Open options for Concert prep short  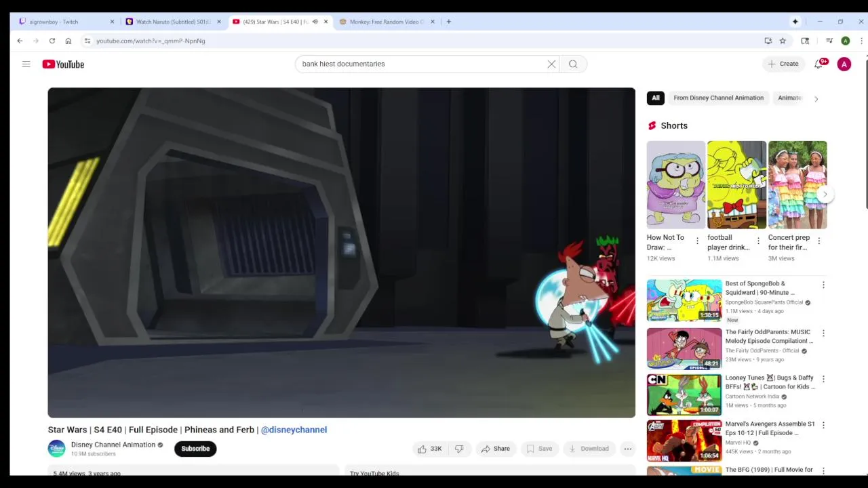click(x=818, y=241)
